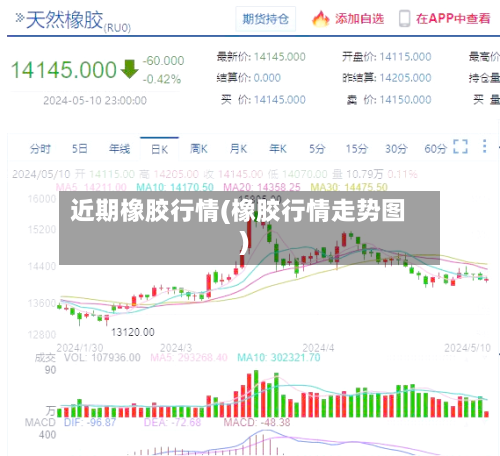500x456 pixels.
Task: Click the MACD: -48.38 label
Action: click(257, 423)
